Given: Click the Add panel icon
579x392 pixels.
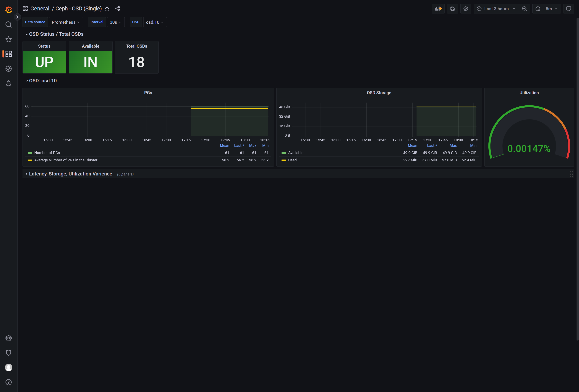Looking at the screenshot, I should coord(438,9).
